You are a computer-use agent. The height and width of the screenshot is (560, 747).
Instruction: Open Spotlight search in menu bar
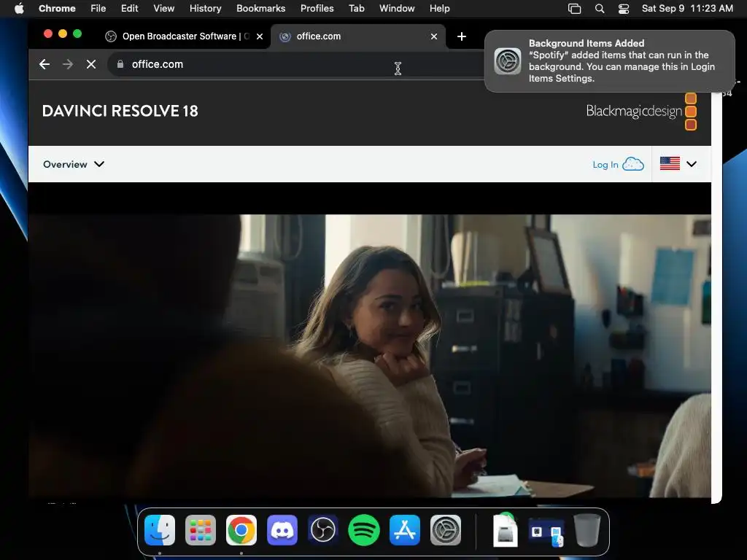pyautogui.click(x=600, y=9)
